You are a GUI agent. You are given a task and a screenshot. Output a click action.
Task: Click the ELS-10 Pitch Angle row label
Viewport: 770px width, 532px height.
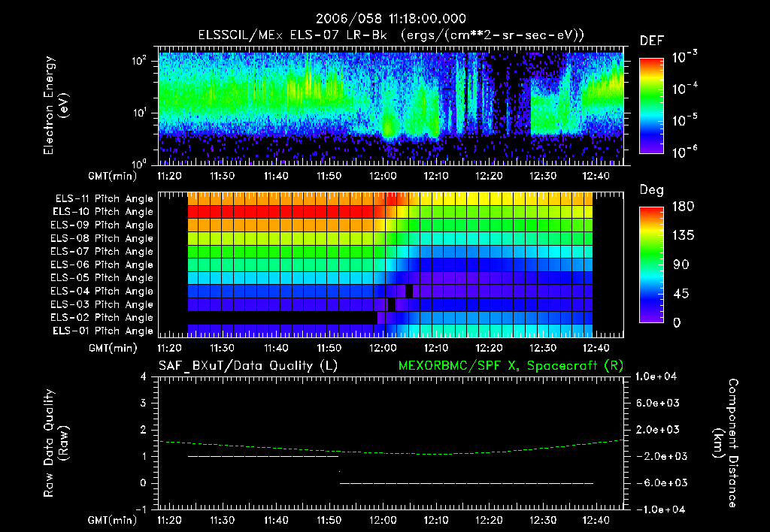coord(103,212)
